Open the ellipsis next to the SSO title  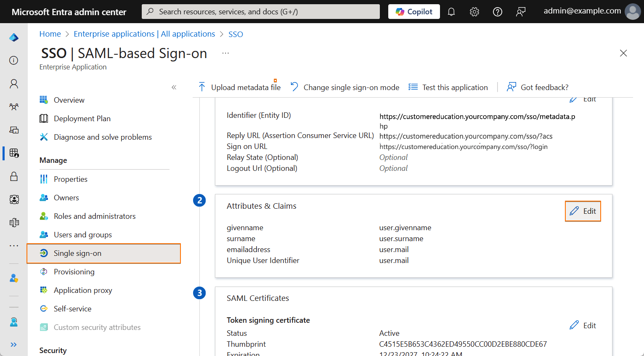[x=225, y=52]
